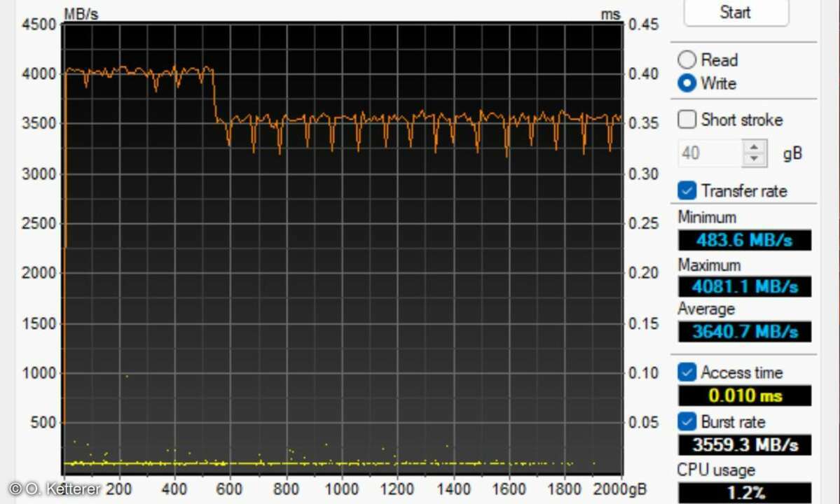Select the Read radio button
The image size is (840, 504).
tap(687, 60)
